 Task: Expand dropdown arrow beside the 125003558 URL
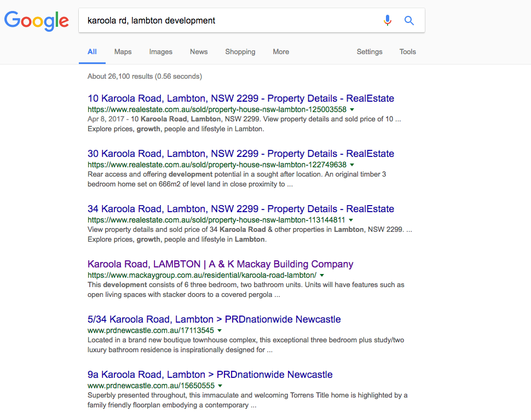click(352, 109)
